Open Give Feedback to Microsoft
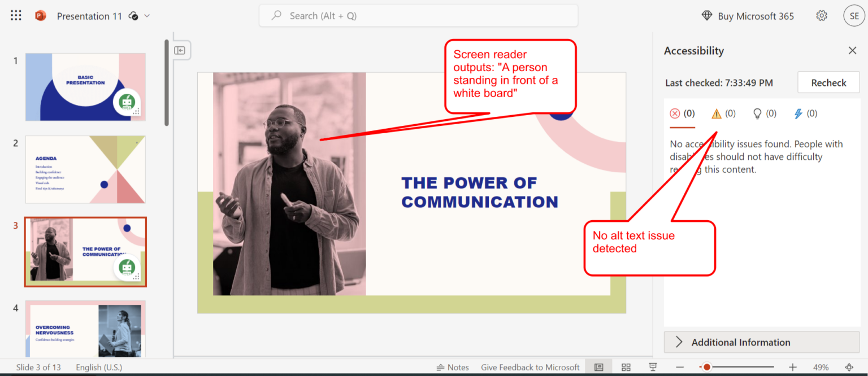 pyautogui.click(x=530, y=367)
